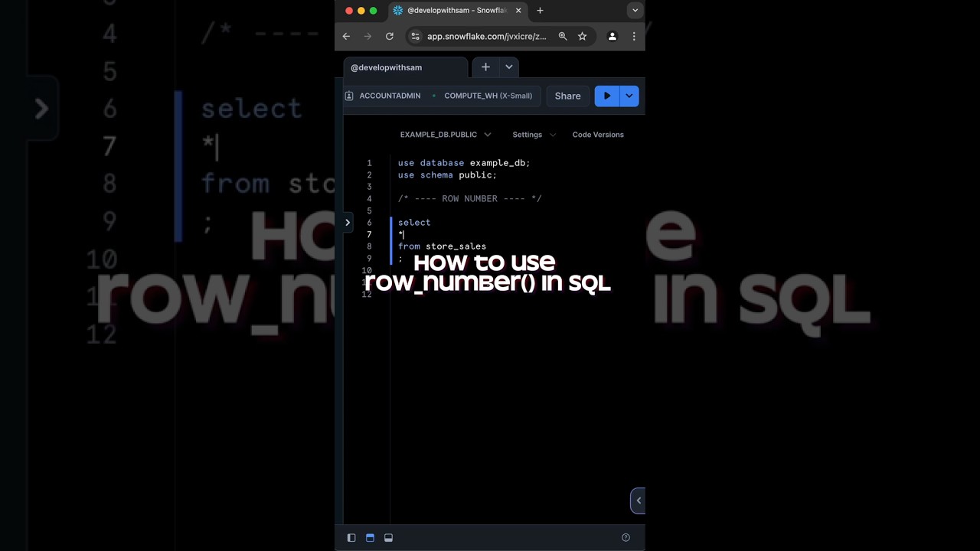The image size is (980, 551).
Task: Open the zoom magnifier in address bar
Action: click(x=563, y=36)
